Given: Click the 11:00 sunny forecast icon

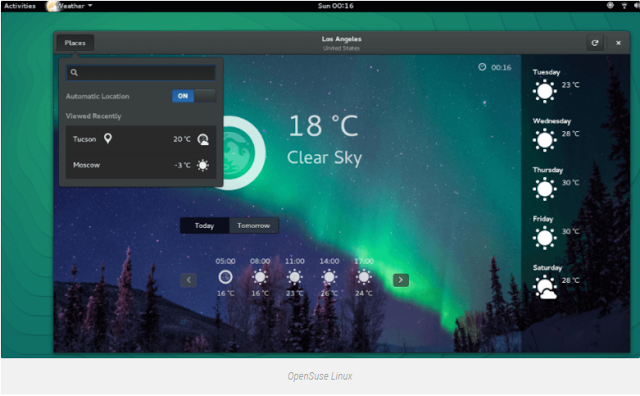Looking at the screenshot, I should (294, 277).
